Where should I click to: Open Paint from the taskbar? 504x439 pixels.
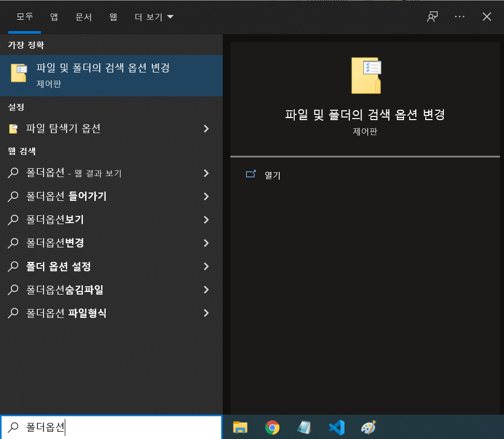(369, 428)
